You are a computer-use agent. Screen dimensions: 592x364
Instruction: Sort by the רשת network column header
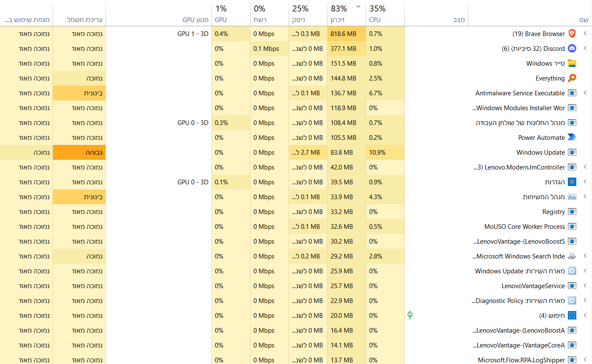pyautogui.click(x=270, y=14)
